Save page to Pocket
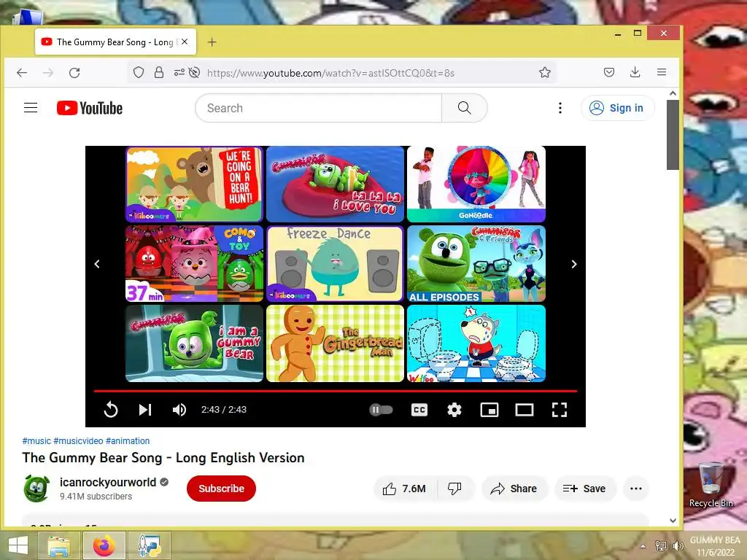 pos(609,72)
